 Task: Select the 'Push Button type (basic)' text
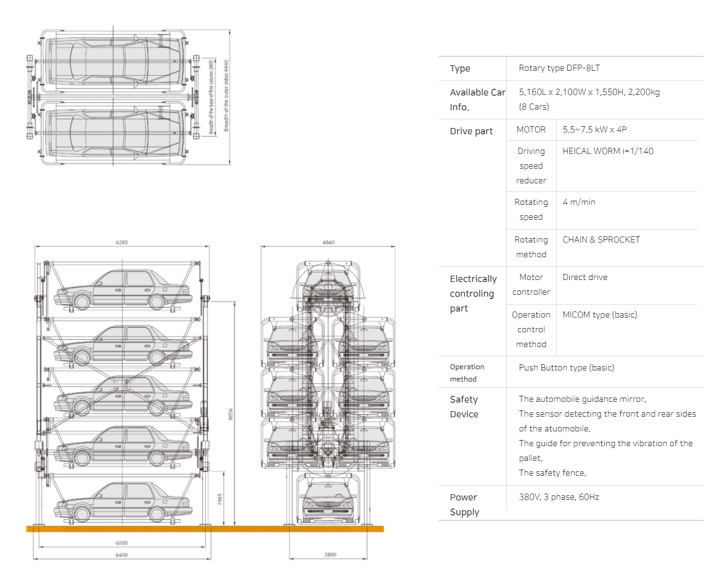(566, 368)
